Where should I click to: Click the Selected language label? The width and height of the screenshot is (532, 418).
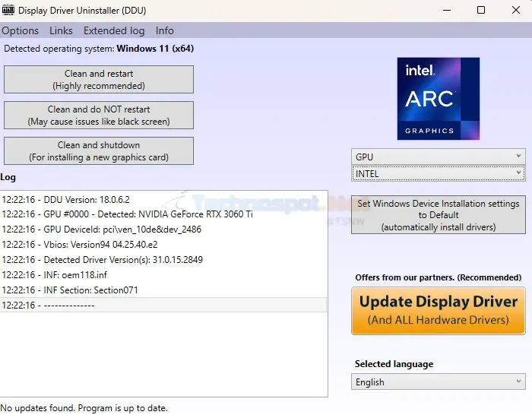394,364
